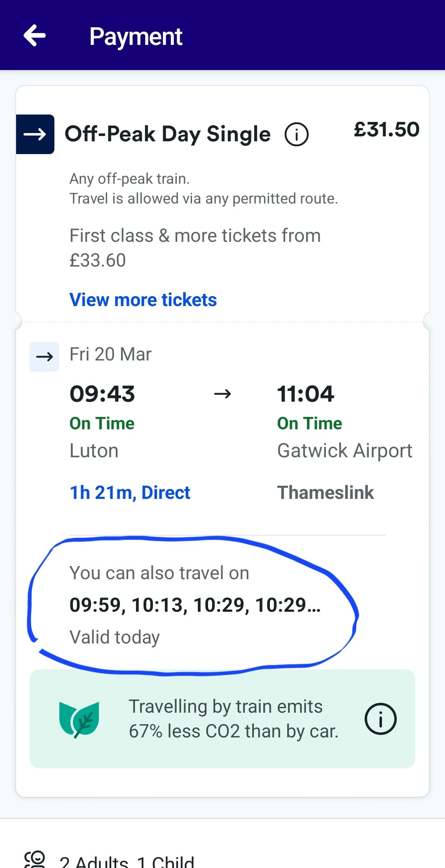This screenshot has width=445, height=868.
Task: Tap the 11:04 Gatwick Airport arrival
Action: pos(305,394)
